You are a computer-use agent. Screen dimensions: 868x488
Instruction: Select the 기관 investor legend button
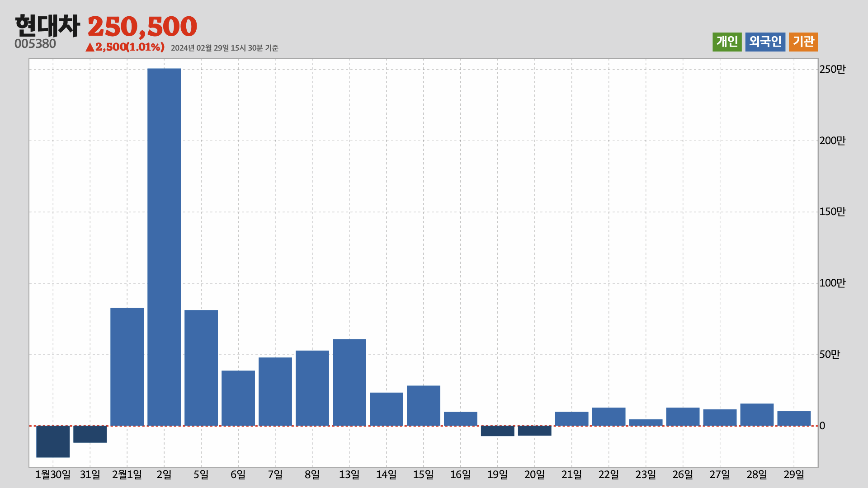click(803, 42)
